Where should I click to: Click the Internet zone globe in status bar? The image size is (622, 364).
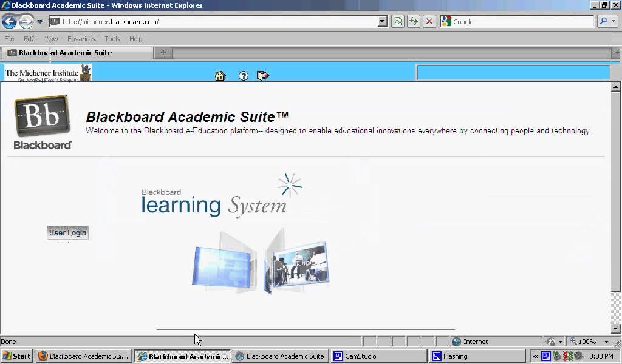tap(456, 342)
